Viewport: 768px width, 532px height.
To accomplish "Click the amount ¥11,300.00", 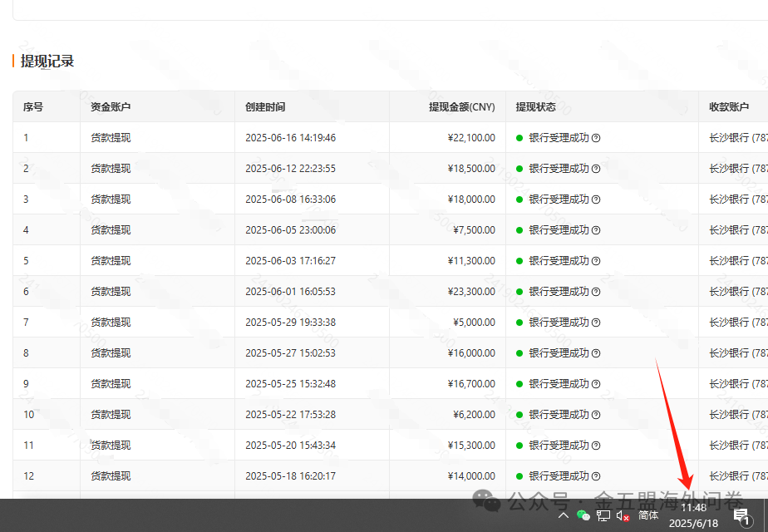I will [x=471, y=261].
